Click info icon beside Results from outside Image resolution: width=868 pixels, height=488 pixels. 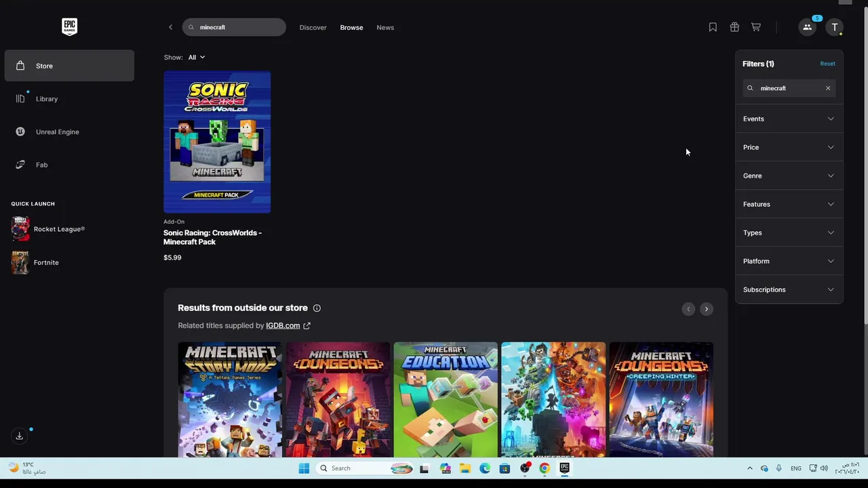pos(317,308)
